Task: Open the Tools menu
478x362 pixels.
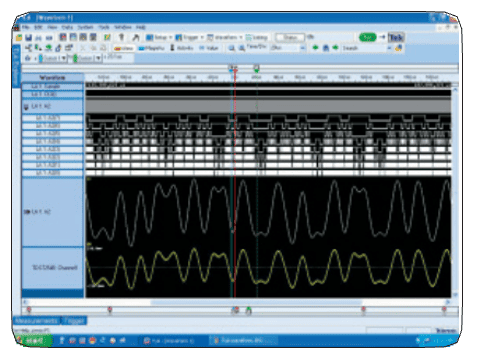Action: click(x=104, y=27)
